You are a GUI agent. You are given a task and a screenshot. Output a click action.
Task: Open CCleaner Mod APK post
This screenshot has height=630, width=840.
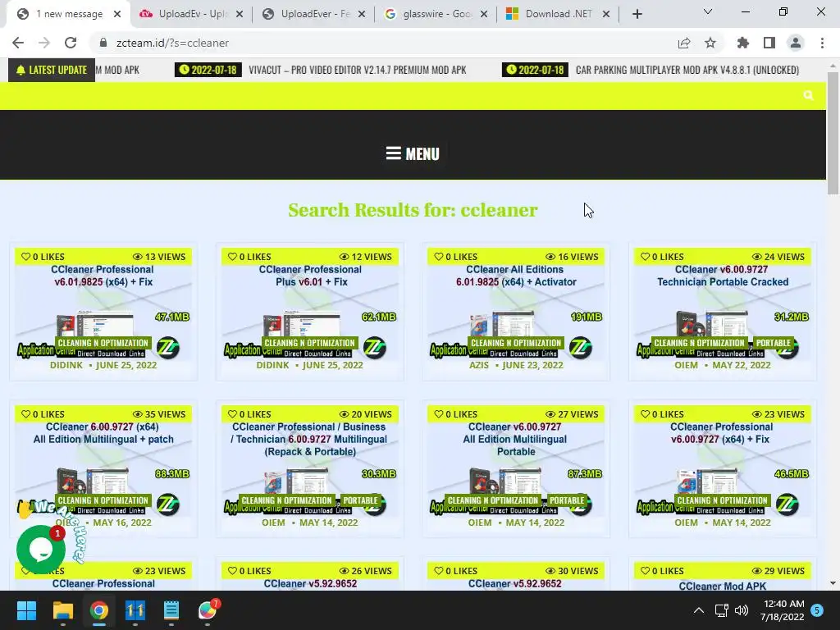(723, 586)
